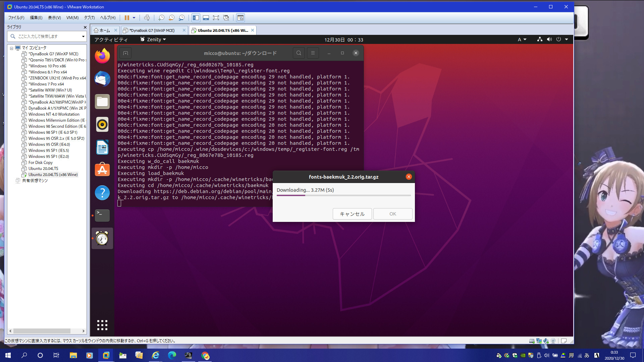
Task: Open LibreOffice Writer from the dock
Action: [x=102, y=147]
